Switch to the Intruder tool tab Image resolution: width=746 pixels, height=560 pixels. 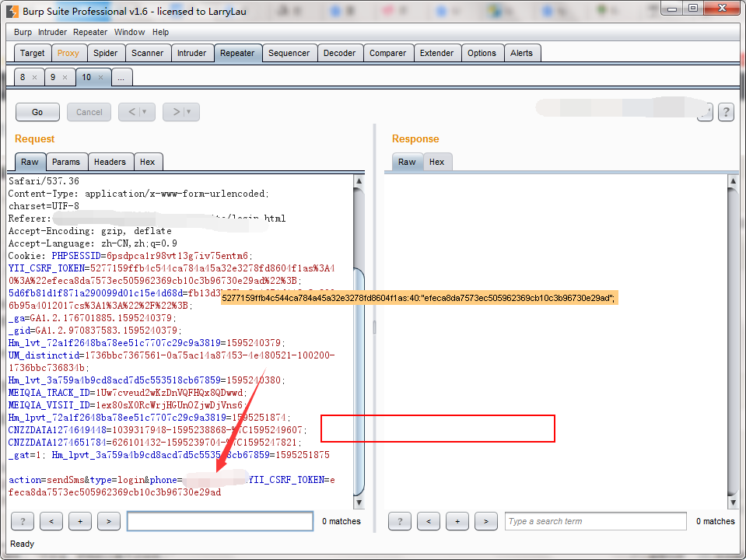[191, 53]
